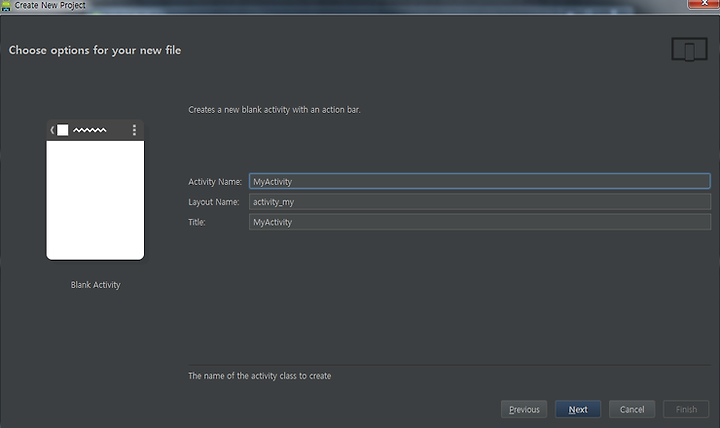Click 'The name of the activity class' hint
The height and width of the screenshot is (428, 720).
[x=259, y=376]
